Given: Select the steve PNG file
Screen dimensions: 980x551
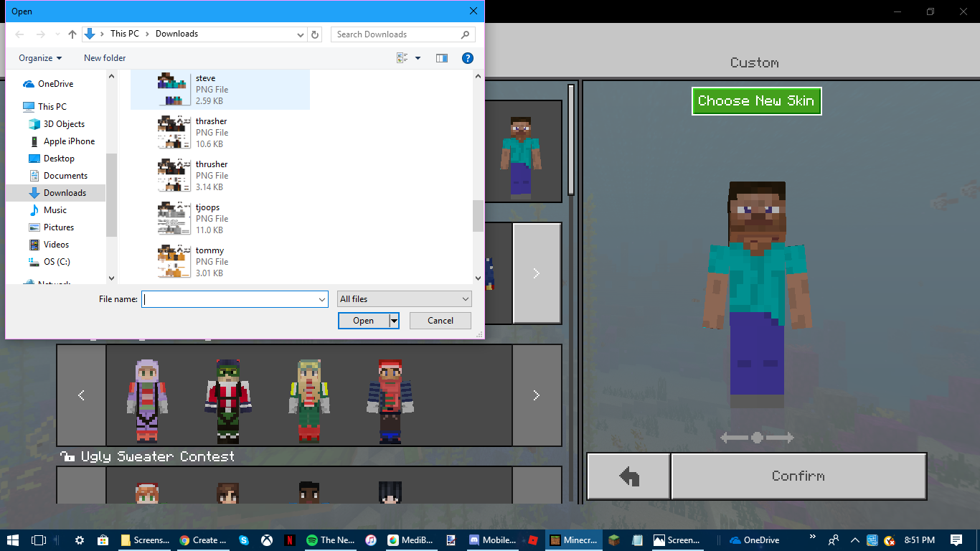Looking at the screenshot, I should tap(220, 90).
